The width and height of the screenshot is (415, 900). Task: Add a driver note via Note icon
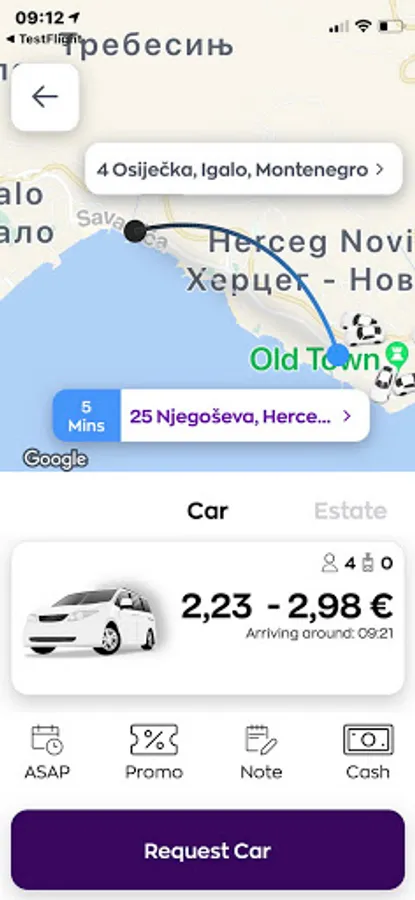pyautogui.click(x=261, y=740)
